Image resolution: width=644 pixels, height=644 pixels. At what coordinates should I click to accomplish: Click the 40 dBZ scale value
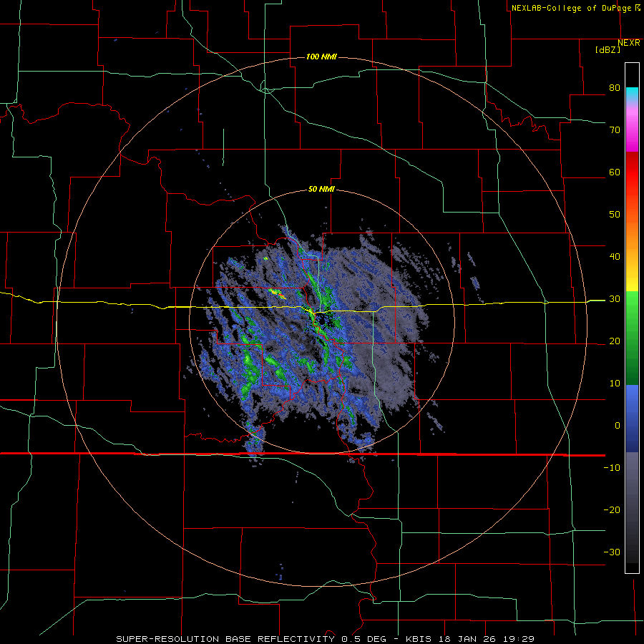pos(615,257)
